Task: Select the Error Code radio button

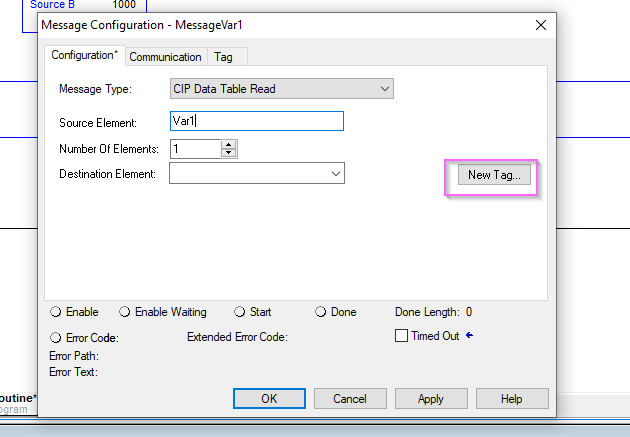Action: tap(55, 338)
